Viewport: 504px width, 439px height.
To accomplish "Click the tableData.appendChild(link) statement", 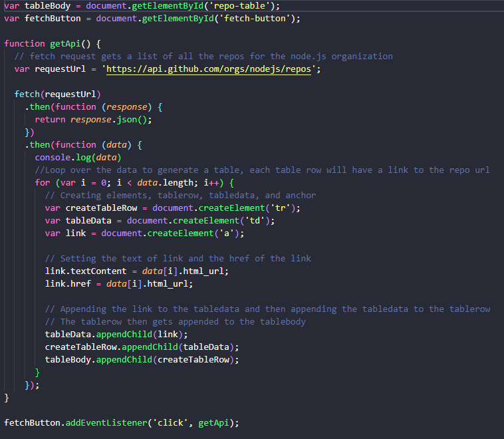I will [x=116, y=335].
